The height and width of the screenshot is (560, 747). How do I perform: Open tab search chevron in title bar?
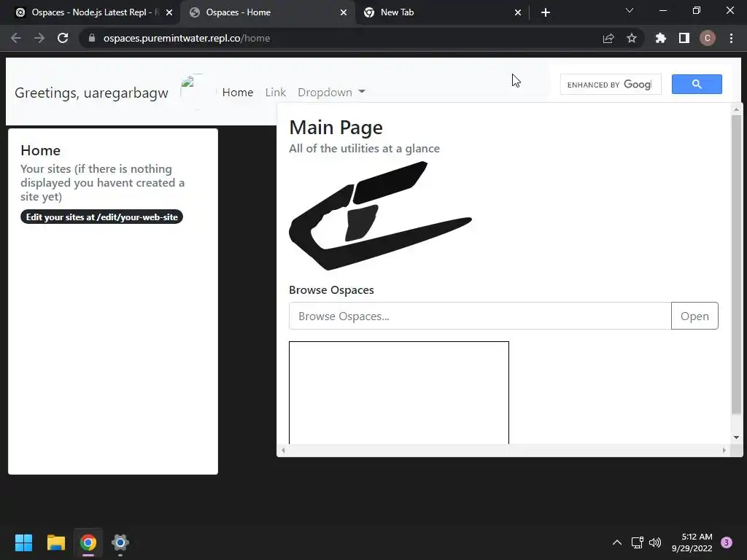click(x=630, y=10)
